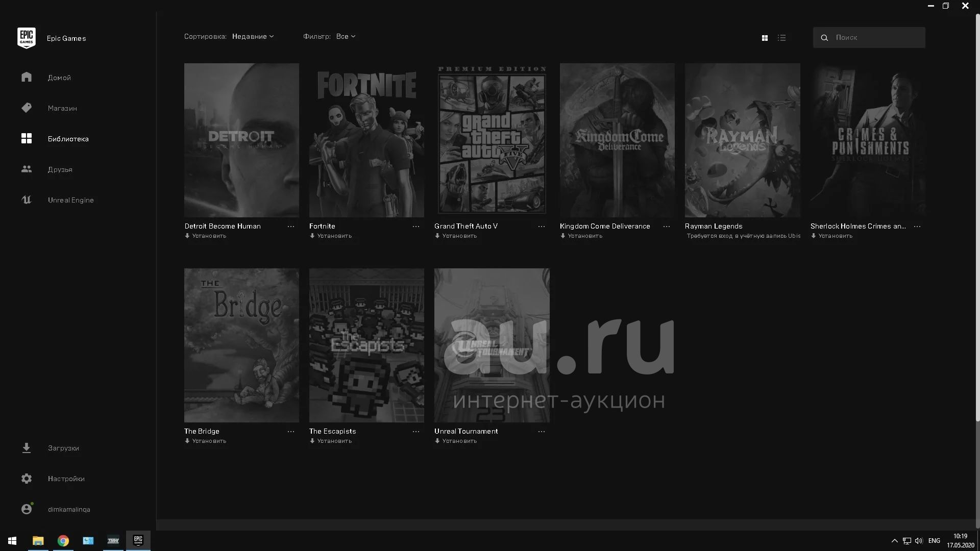Click the library vertical scrollbar

pos(977,217)
